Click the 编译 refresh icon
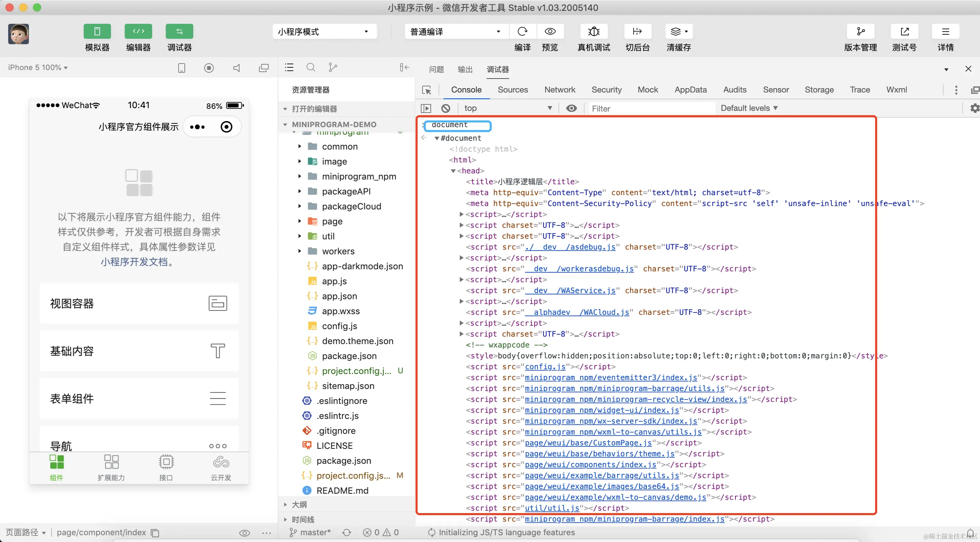Screen dimensions: 980x542 [522, 32]
